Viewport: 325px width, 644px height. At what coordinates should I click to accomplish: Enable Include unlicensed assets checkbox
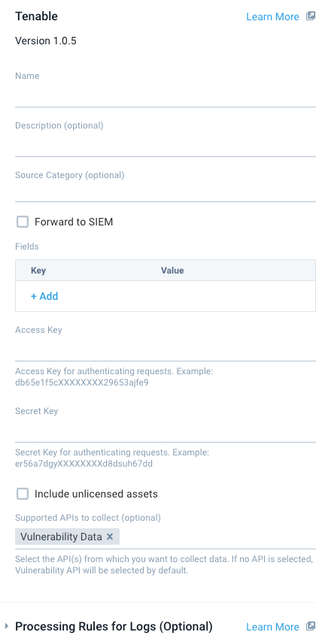coord(23,494)
